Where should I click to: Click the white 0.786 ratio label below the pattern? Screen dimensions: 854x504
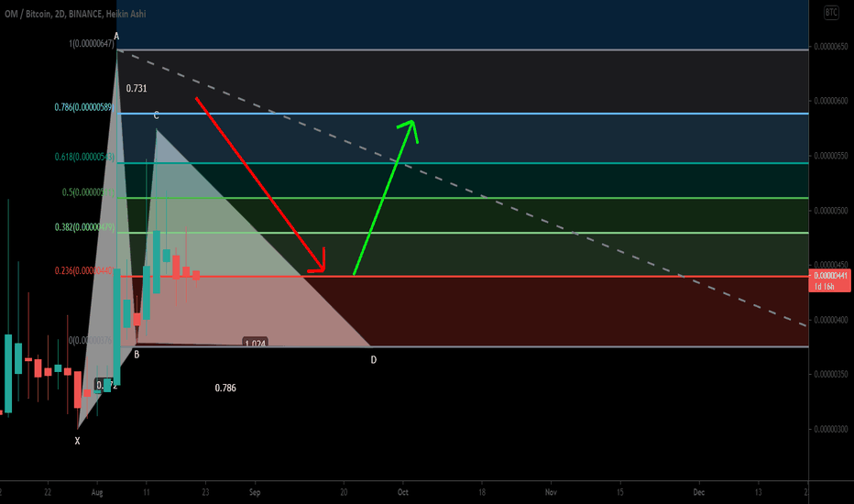pos(225,388)
